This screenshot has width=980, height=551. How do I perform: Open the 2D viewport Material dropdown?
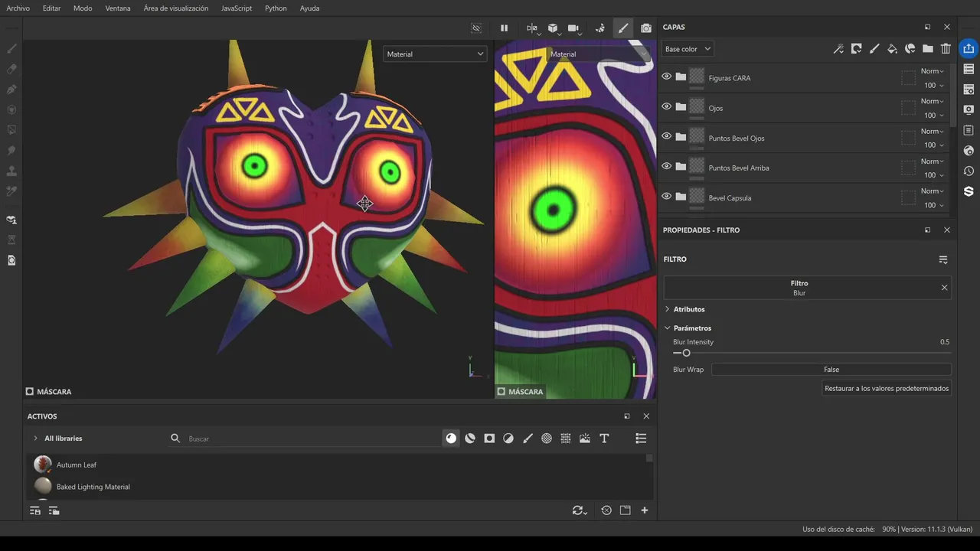click(x=597, y=54)
